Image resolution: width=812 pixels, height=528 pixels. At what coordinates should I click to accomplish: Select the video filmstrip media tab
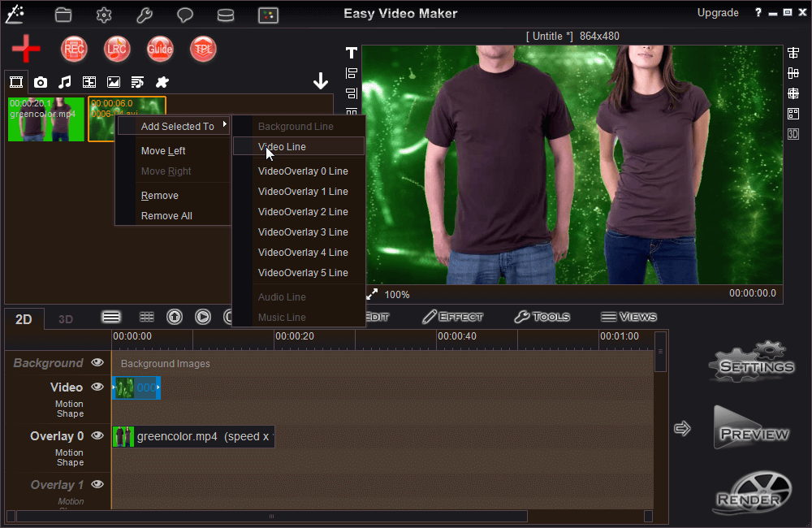16,82
